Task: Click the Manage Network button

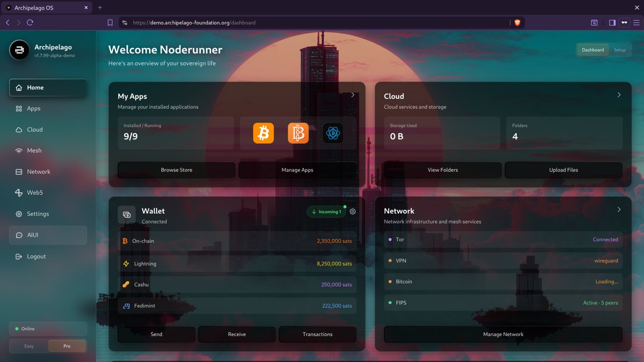Action: (x=503, y=335)
